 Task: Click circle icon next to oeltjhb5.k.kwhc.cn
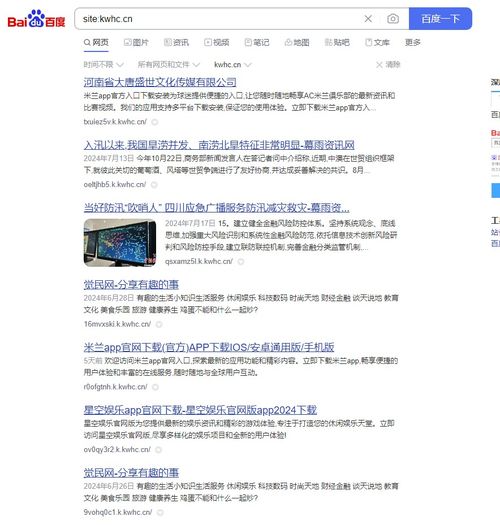coord(154,185)
